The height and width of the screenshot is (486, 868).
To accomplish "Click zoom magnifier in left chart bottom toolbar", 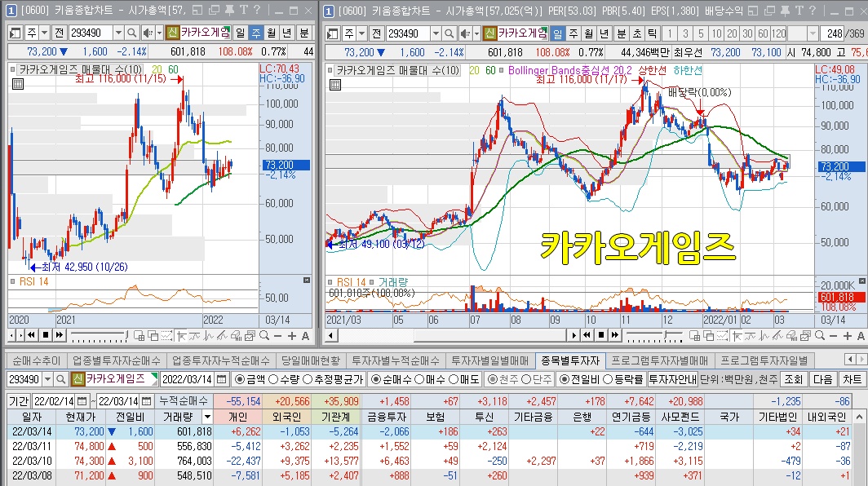I will 264,335.
